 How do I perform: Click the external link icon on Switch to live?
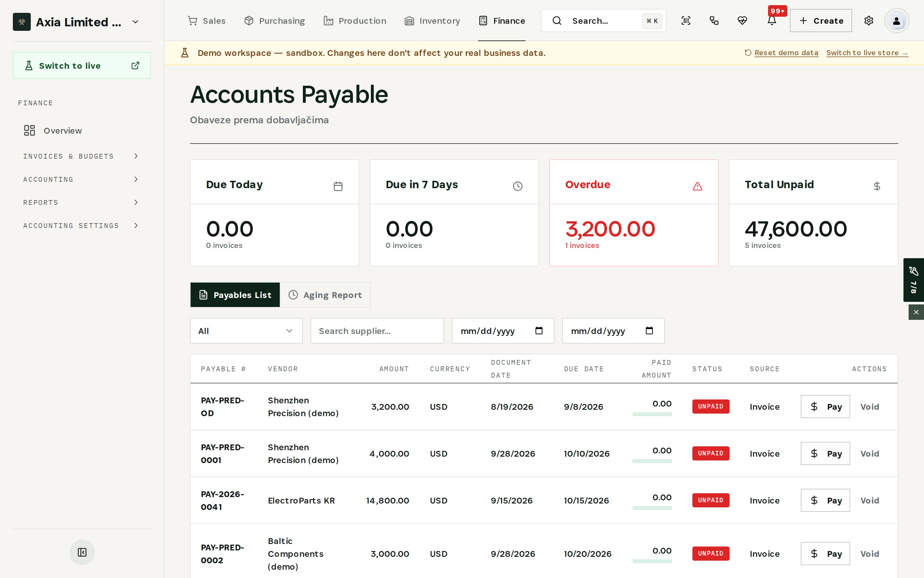[135, 66]
